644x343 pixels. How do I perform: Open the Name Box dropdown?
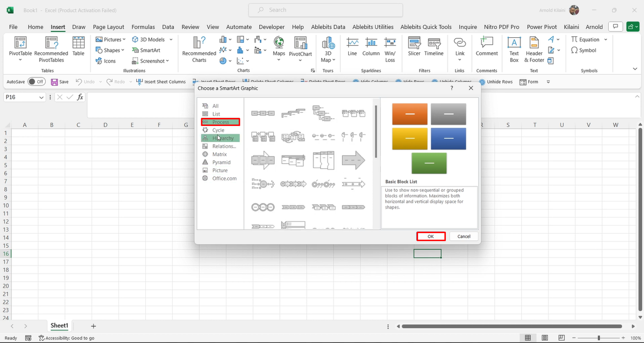pos(41,97)
